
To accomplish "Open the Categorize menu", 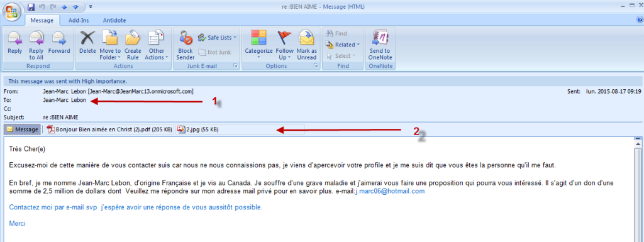I will pyautogui.click(x=258, y=45).
